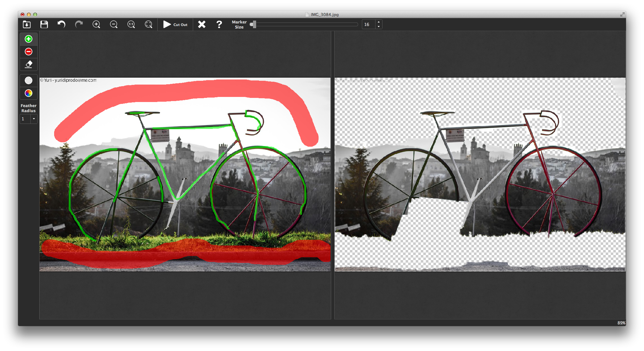Increase marker size with up stepper
Image resolution: width=644 pixels, height=351 pixels.
pos(379,22)
